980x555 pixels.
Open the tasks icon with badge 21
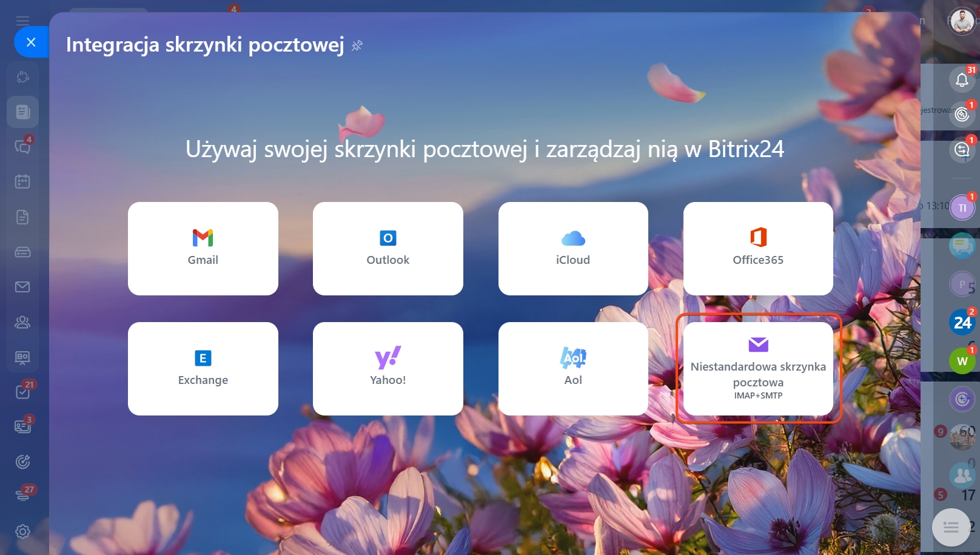point(23,391)
